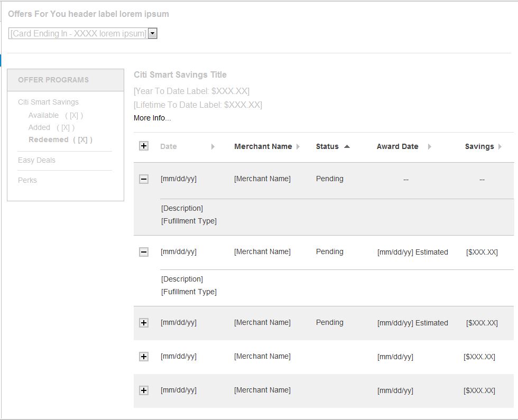Image resolution: width=518 pixels, height=420 pixels.
Task: Click the Merchant Name column header
Action: 263,146
